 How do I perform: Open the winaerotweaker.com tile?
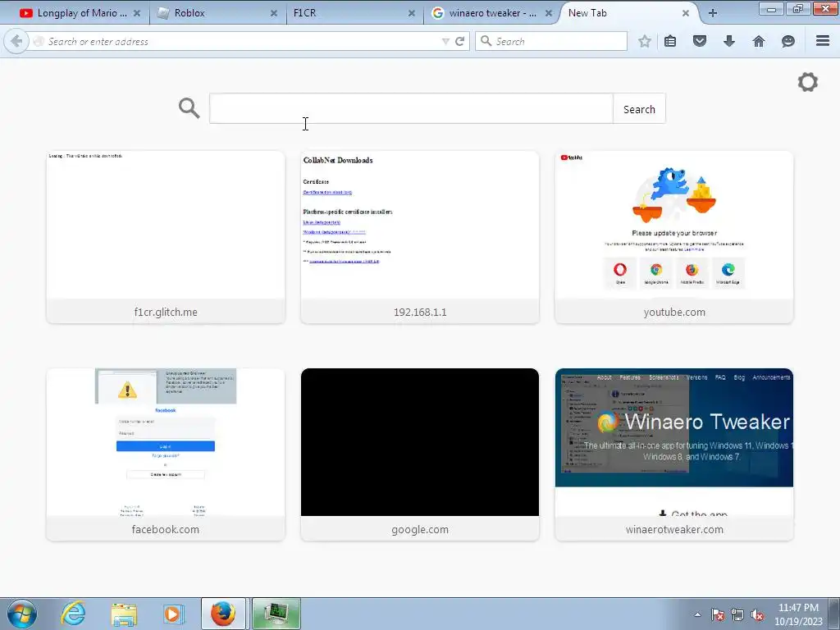tap(674, 454)
